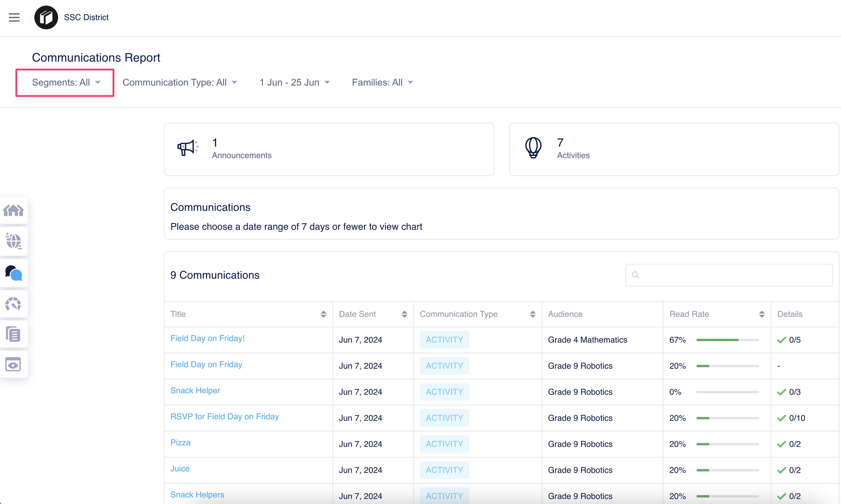
Task: Click the communications search field
Action: [729, 275]
